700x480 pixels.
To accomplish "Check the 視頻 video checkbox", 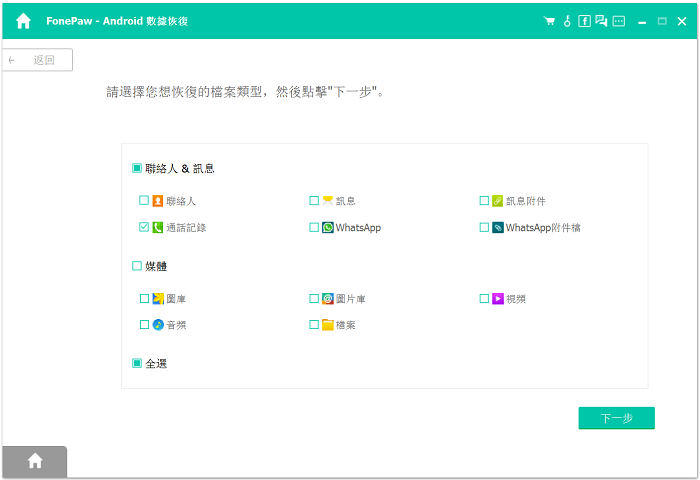I will pyautogui.click(x=484, y=298).
